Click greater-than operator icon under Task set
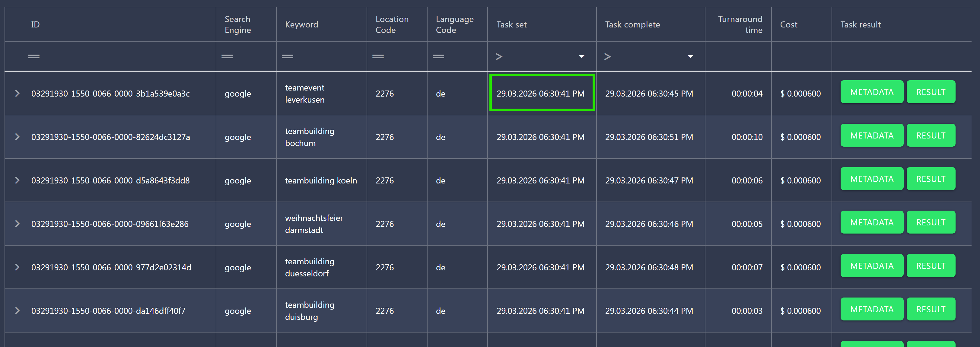 (499, 57)
